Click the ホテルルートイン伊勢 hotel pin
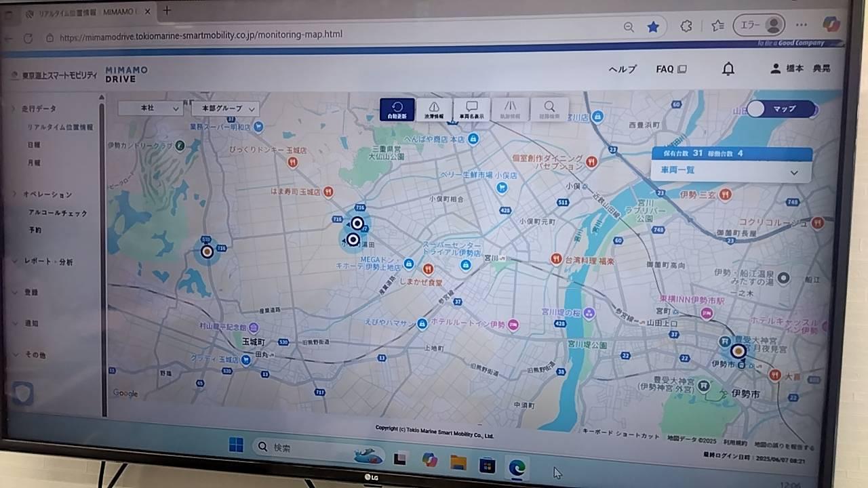Image resolution: width=868 pixels, height=488 pixels. [513, 325]
